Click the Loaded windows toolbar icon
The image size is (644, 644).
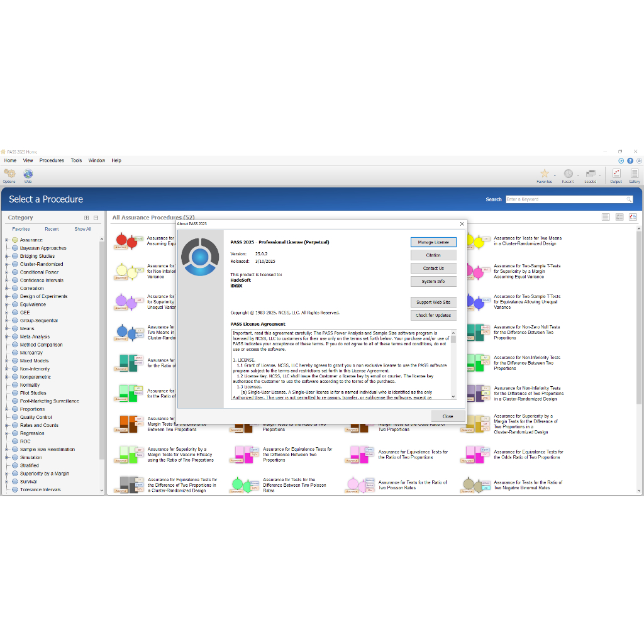click(x=591, y=176)
